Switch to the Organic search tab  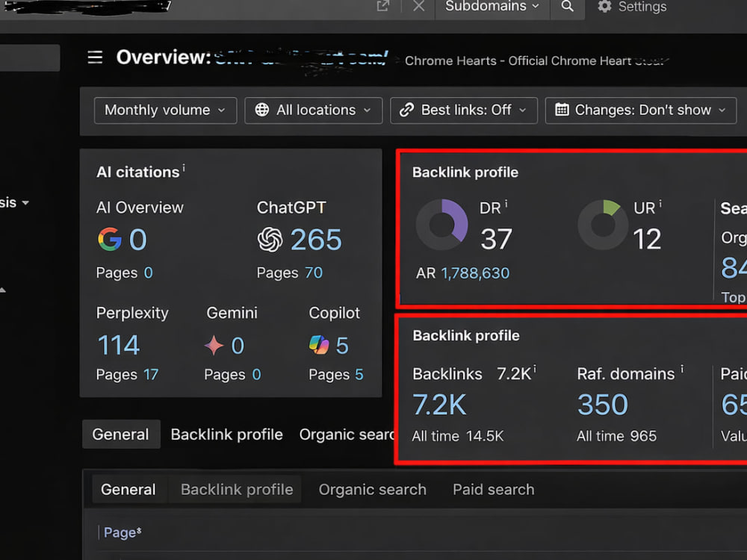[x=373, y=490]
